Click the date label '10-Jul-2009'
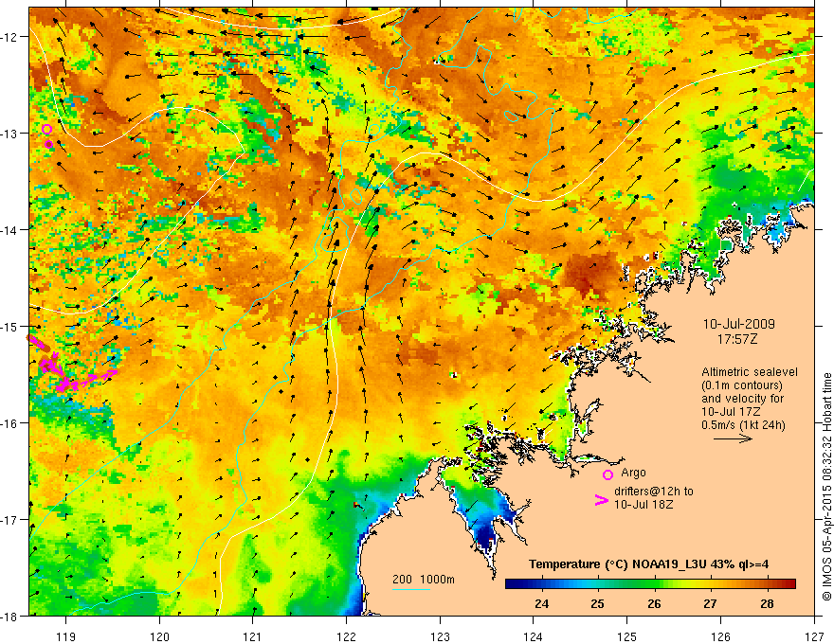This screenshot has width=834, height=644. (x=739, y=324)
